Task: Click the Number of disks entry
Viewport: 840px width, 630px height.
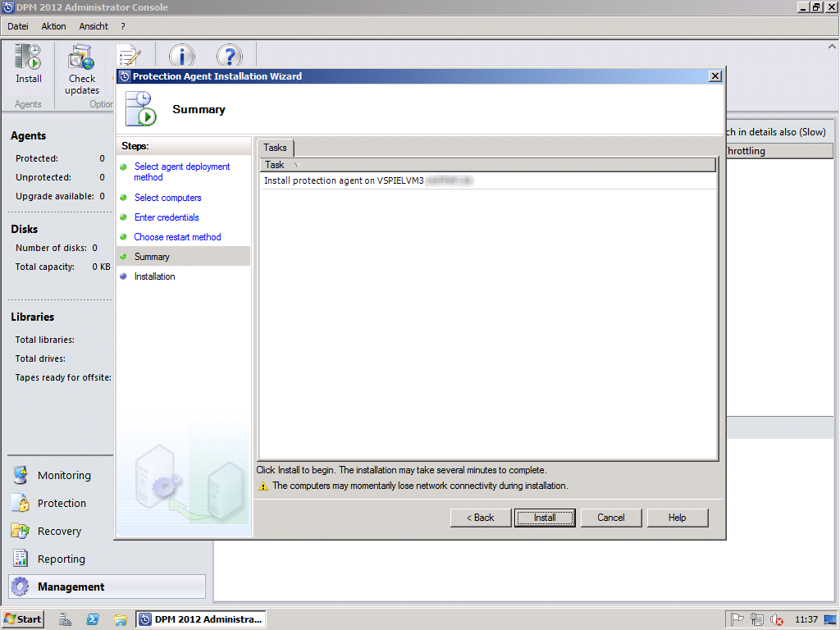Action: coord(57,248)
